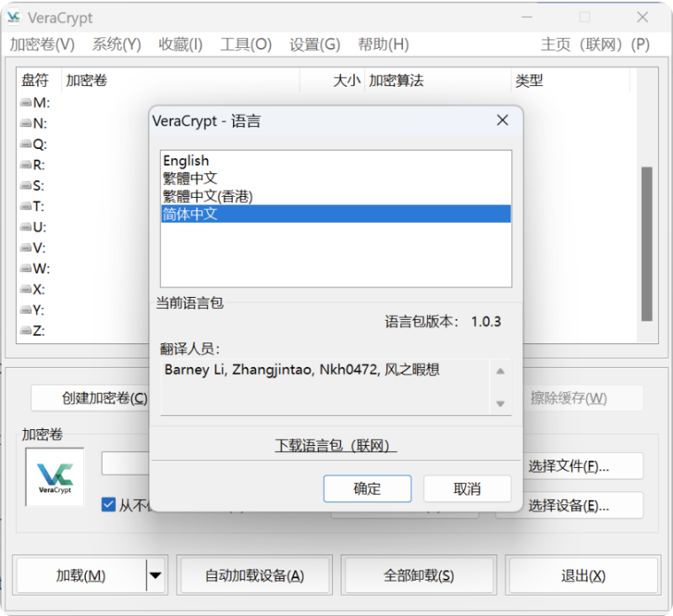Click the VeraCrypt logo in the volume section
The image size is (673, 616).
(x=54, y=477)
